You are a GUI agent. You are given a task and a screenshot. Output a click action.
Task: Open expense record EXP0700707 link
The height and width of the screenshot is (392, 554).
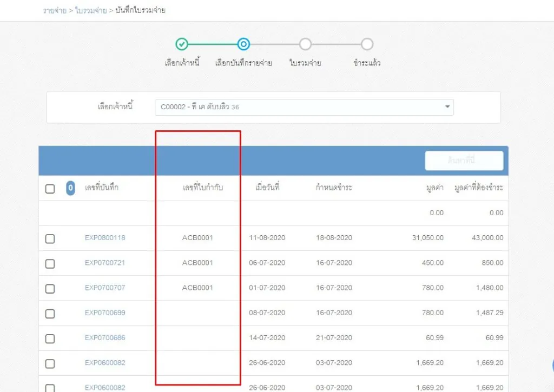click(105, 288)
